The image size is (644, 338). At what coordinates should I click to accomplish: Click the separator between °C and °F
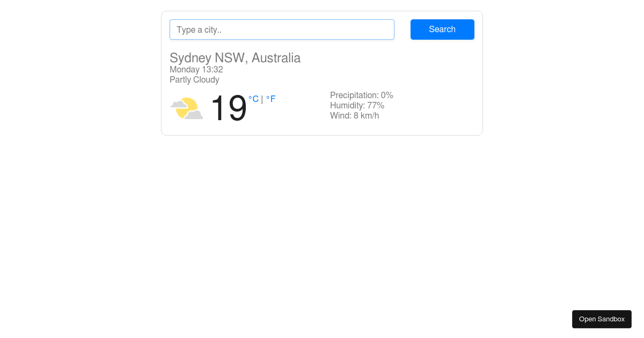[262, 99]
